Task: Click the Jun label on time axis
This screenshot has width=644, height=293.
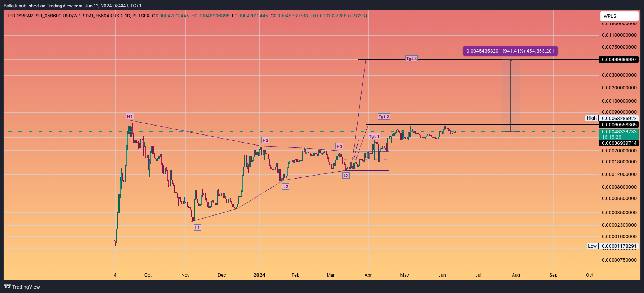Action: point(442,275)
